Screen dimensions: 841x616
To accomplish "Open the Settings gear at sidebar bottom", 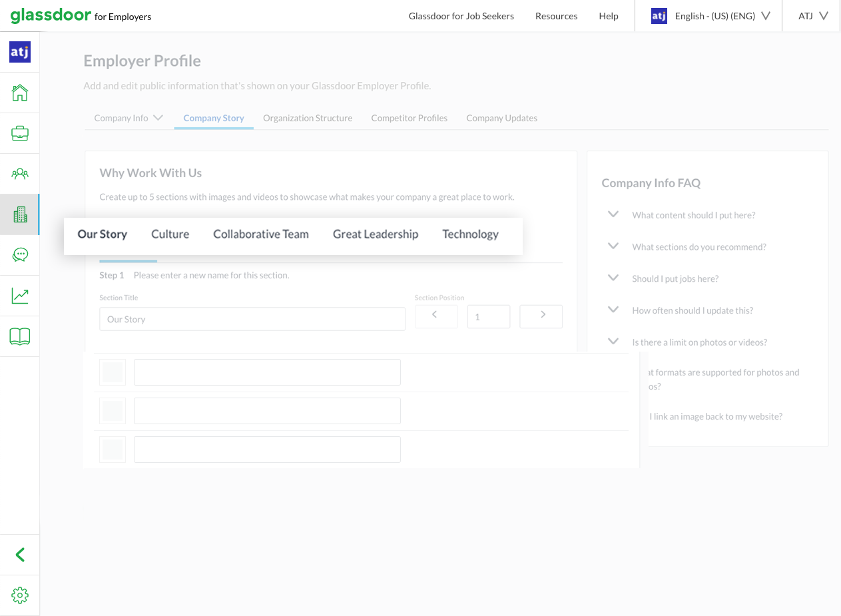I will pyautogui.click(x=20, y=595).
